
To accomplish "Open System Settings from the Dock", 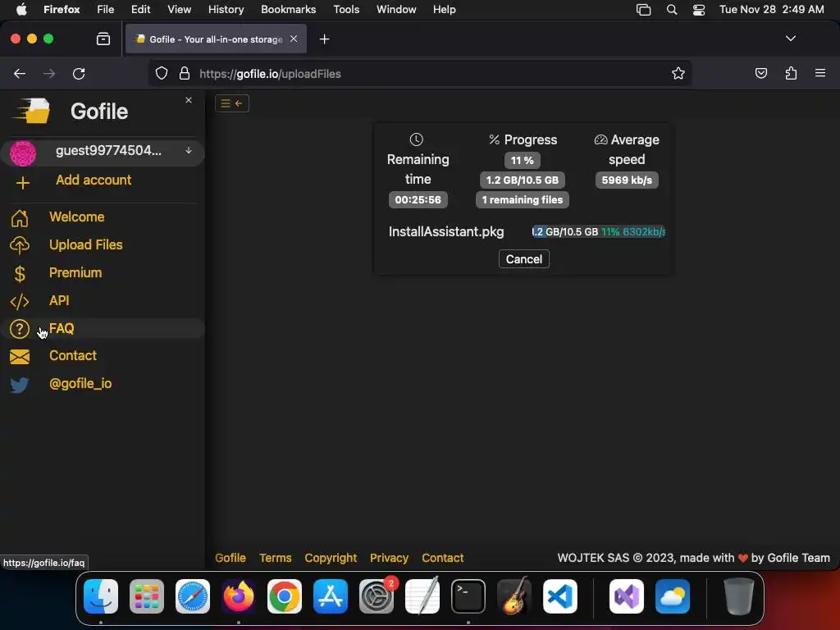I will click(377, 596).
